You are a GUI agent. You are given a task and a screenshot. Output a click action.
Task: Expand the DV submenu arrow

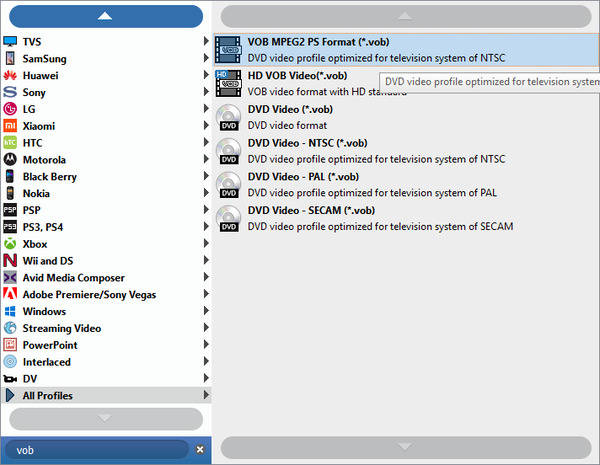pyautogui.click(x=206, y=378)
